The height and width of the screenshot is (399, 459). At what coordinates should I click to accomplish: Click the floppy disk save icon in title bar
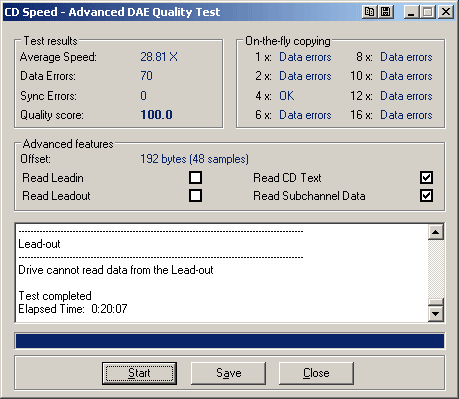pyautogui.click(x=385, y=12)
